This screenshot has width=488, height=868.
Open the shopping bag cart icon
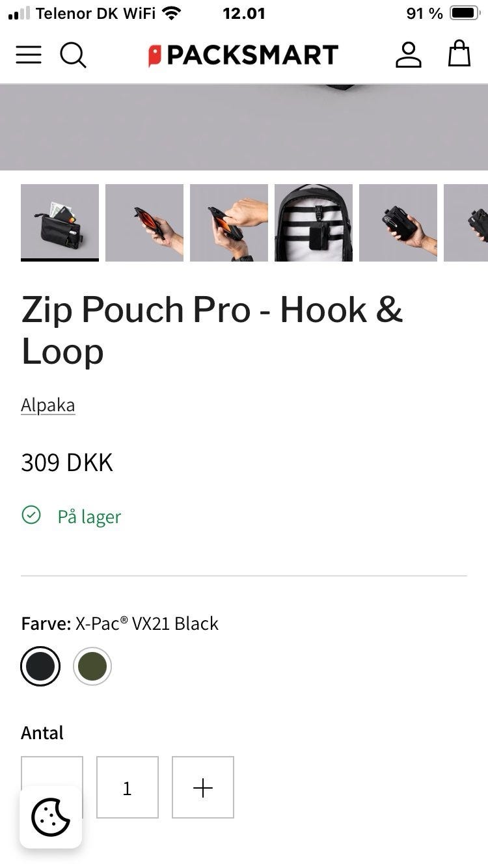click(459, 53)
